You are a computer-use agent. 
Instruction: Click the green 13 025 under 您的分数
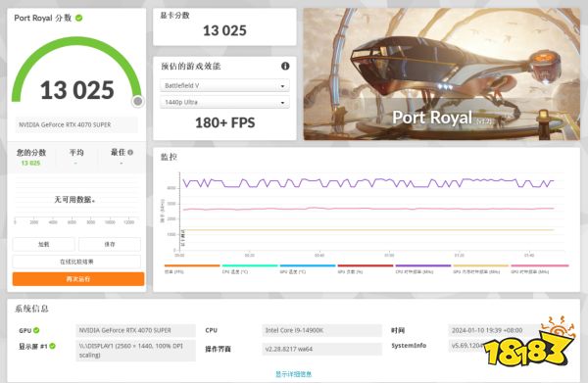[x=30, y=163]
